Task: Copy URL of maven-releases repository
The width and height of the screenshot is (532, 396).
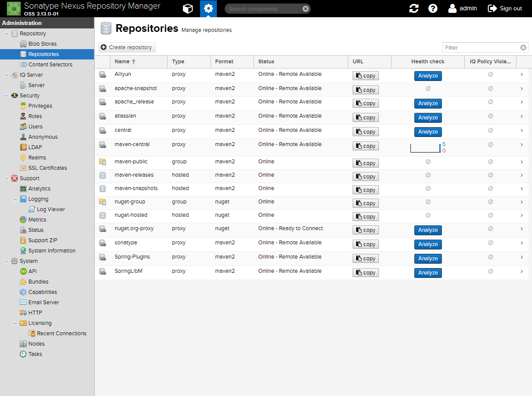Action: click(x=366, y=177)
